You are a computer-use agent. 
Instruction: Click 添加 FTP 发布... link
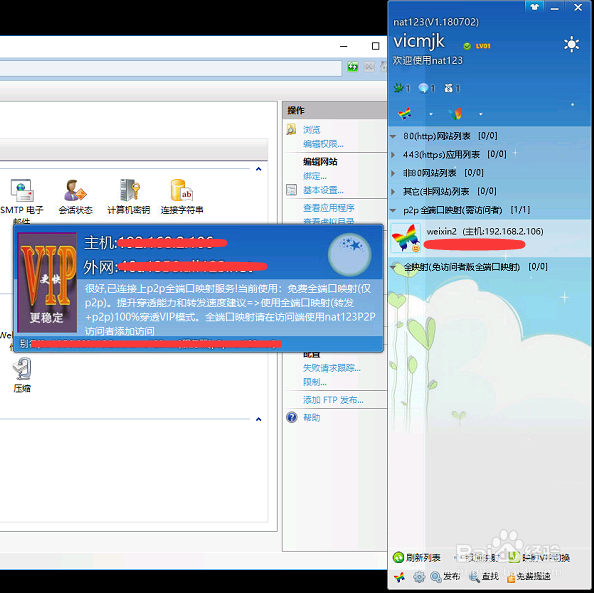pos(333,400)
